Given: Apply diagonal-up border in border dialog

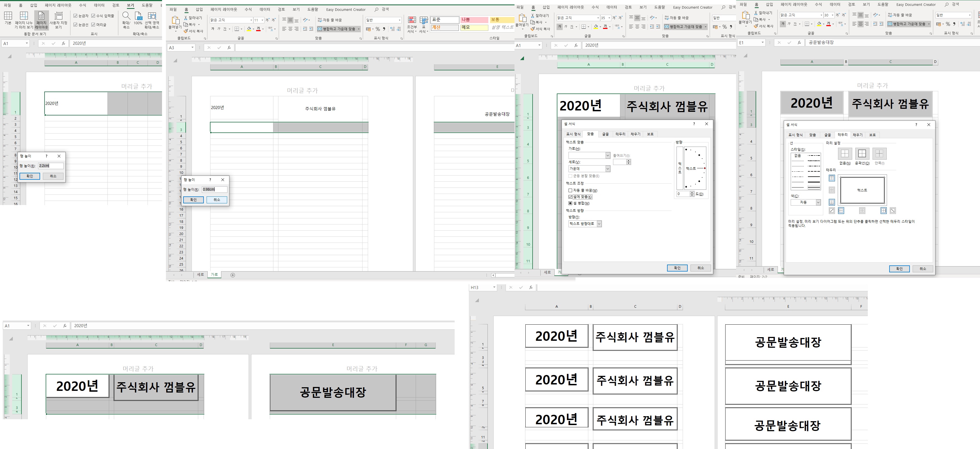Looking at the screenshot, I should click(x=832, y=211).
